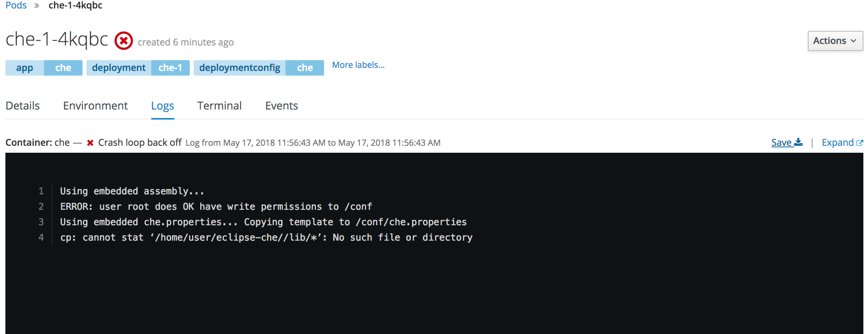Switch to the Terminal tab

point(219,105)
